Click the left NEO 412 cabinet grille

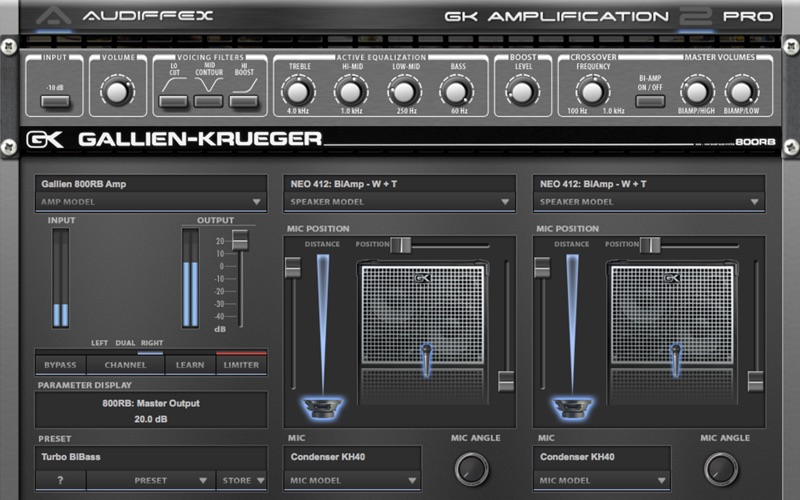(x=422, y=314)
